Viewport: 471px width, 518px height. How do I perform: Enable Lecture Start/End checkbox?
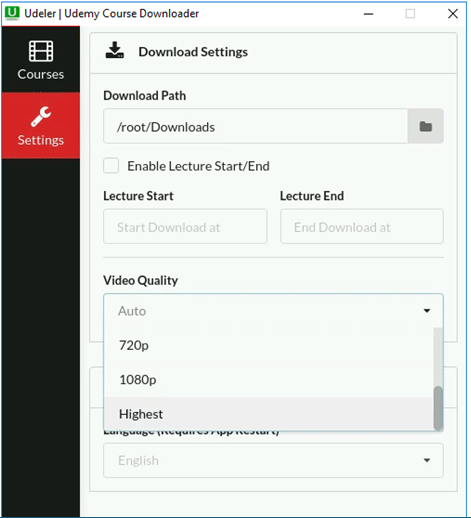[111, 166]
